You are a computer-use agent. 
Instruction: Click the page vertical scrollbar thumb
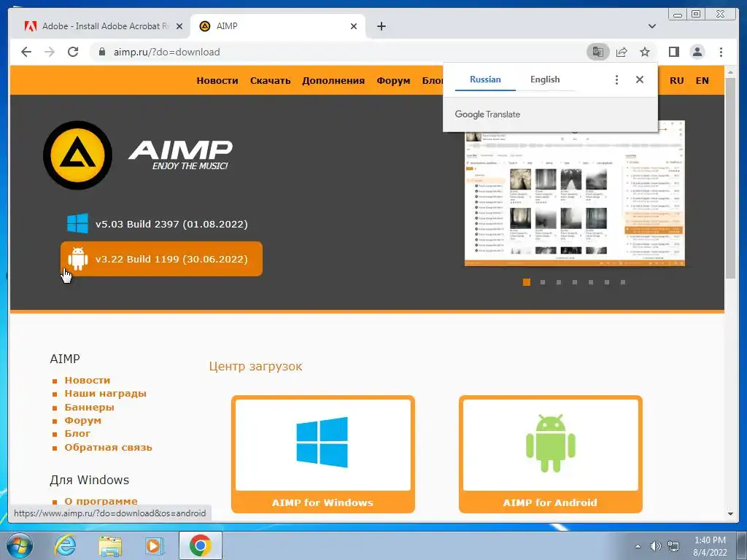coord(730,179)
